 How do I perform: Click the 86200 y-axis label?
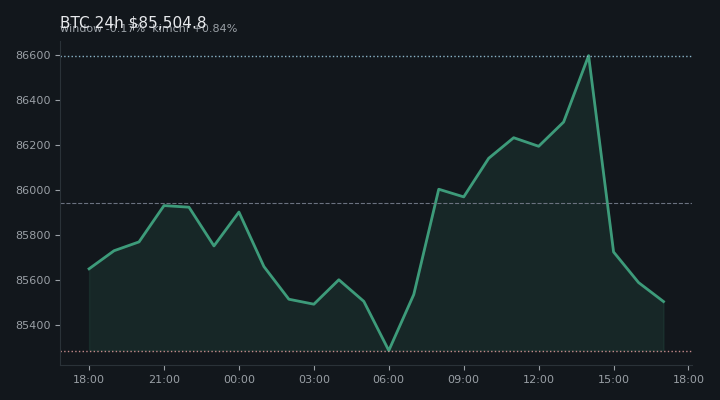pos(33,145)
